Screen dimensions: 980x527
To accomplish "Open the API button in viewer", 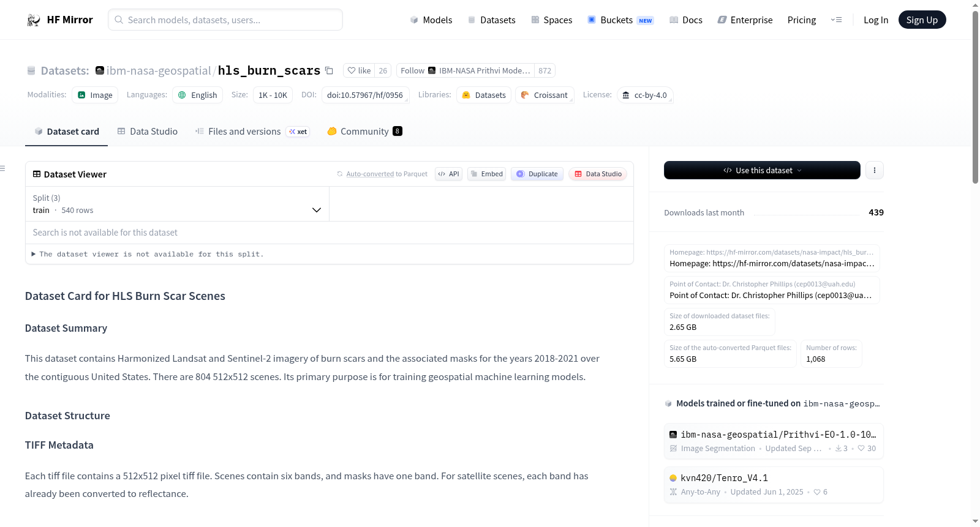I will click(449, 174).
